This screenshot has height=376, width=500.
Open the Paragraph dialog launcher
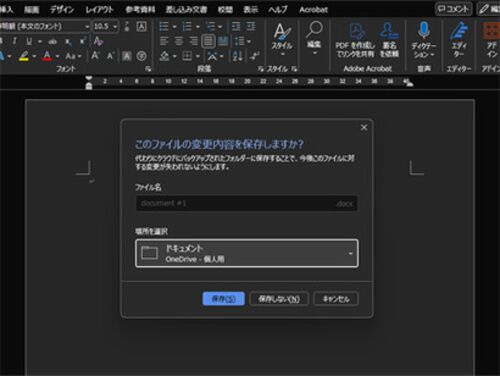click(261, 69)
